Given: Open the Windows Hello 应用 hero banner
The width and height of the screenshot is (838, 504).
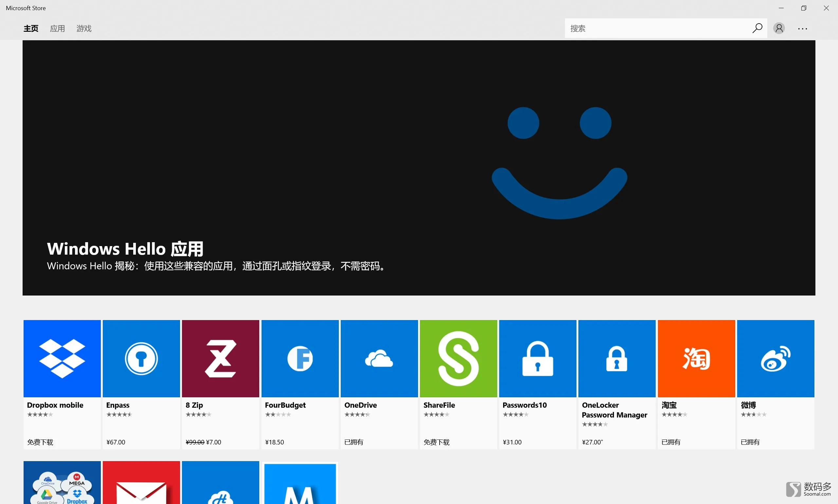Looking at the screenshot, I should pyautogui.click(x=419, y=168).
